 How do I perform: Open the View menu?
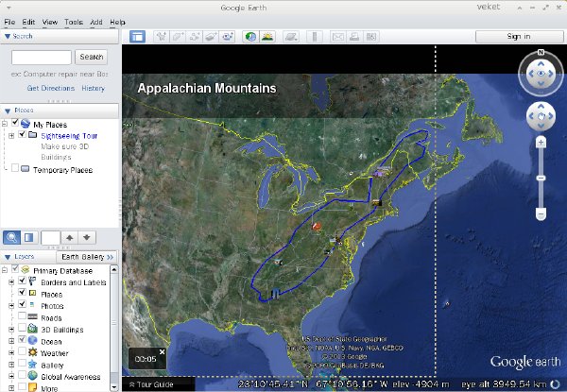point(50,22)
